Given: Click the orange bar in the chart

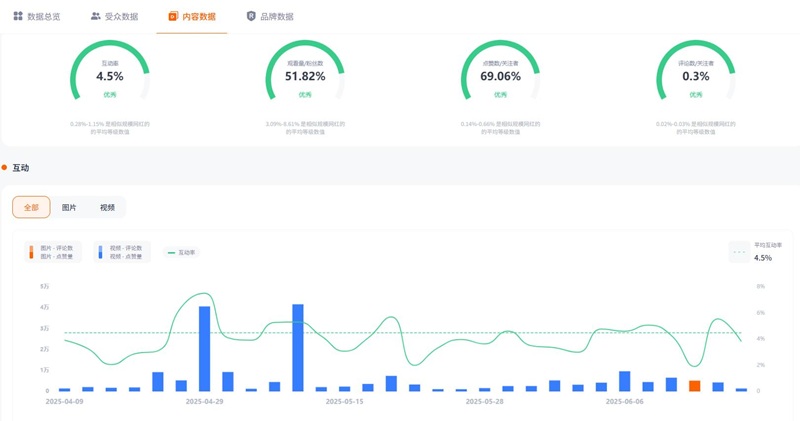Looking at the screenshot, I should 694,385.
